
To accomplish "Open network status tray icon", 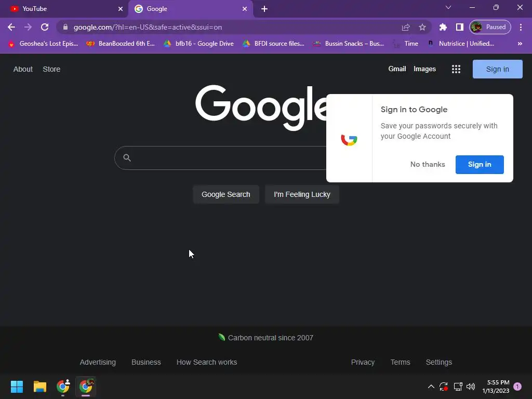I will (458, 387).
